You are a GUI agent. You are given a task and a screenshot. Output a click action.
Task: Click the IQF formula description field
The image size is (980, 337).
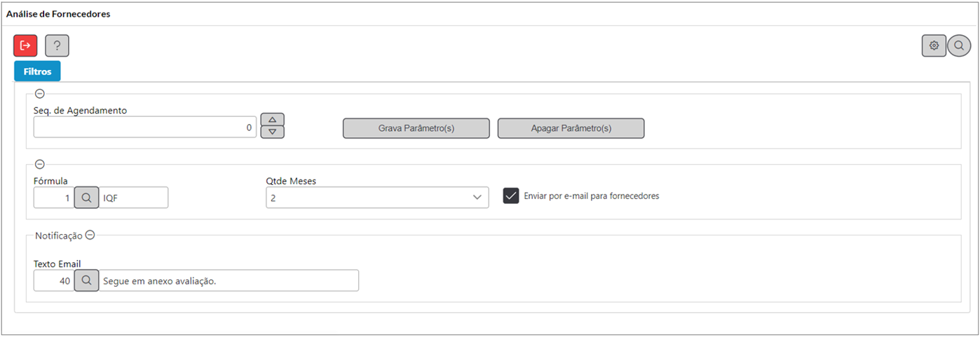tap(133, 198)
